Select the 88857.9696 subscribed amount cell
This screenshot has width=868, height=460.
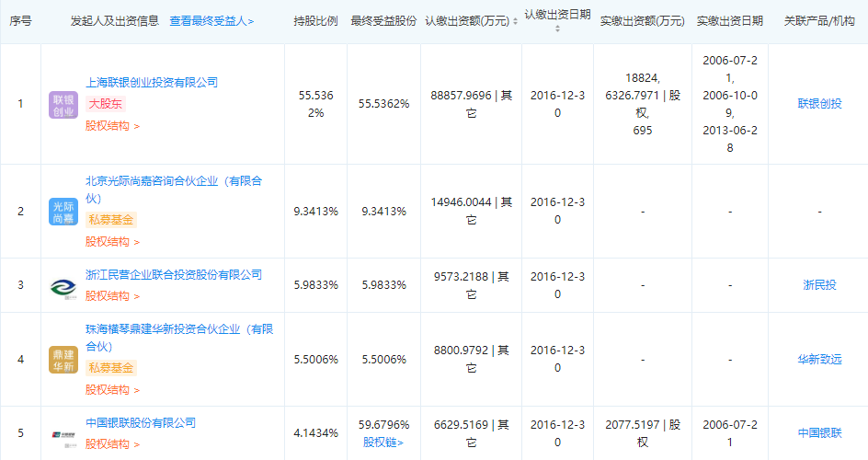point(471,104)
